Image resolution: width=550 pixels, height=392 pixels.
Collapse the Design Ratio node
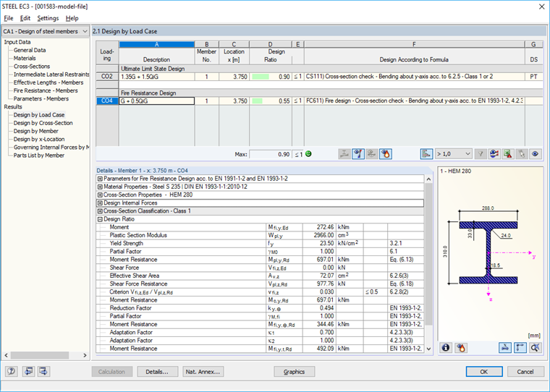100,219
